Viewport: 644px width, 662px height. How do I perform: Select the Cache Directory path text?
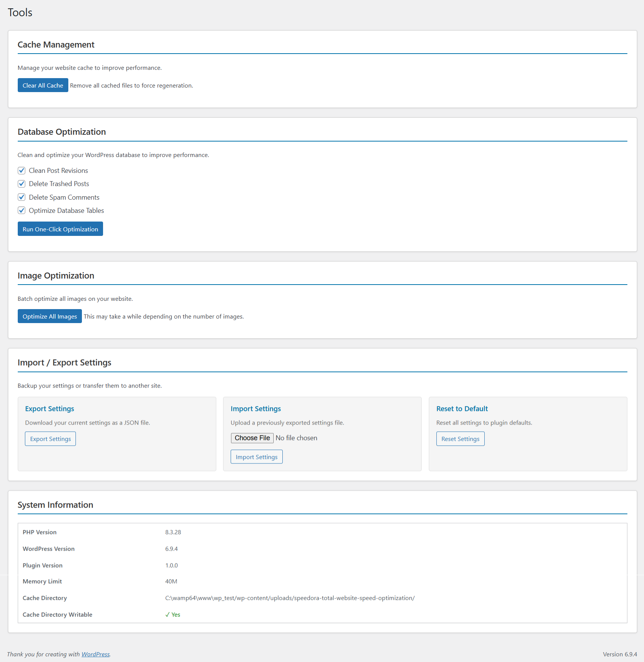(x=290, y=598)
